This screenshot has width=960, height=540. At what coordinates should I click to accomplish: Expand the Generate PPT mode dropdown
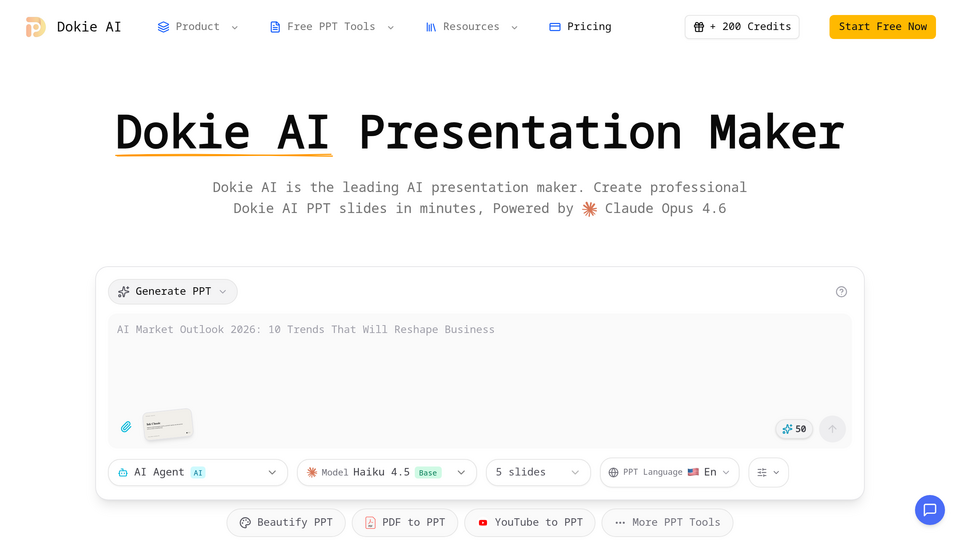pyautogui.click(x=173, y=291)
